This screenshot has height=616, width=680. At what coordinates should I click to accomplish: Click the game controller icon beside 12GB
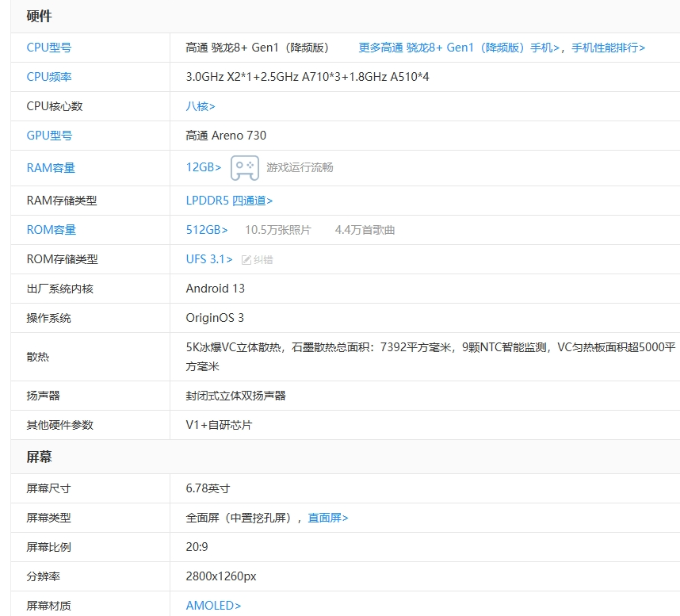tap(245, 167)
